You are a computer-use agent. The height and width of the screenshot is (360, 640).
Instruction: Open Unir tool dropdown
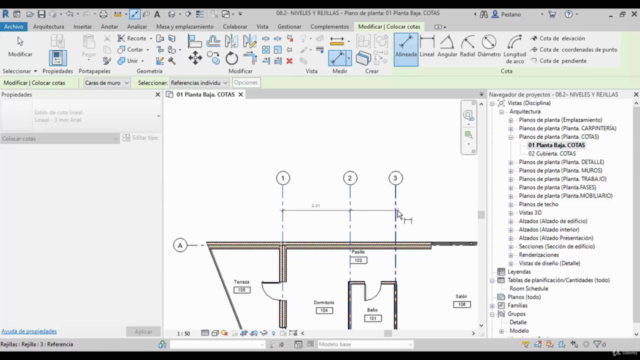pos(142,61)
